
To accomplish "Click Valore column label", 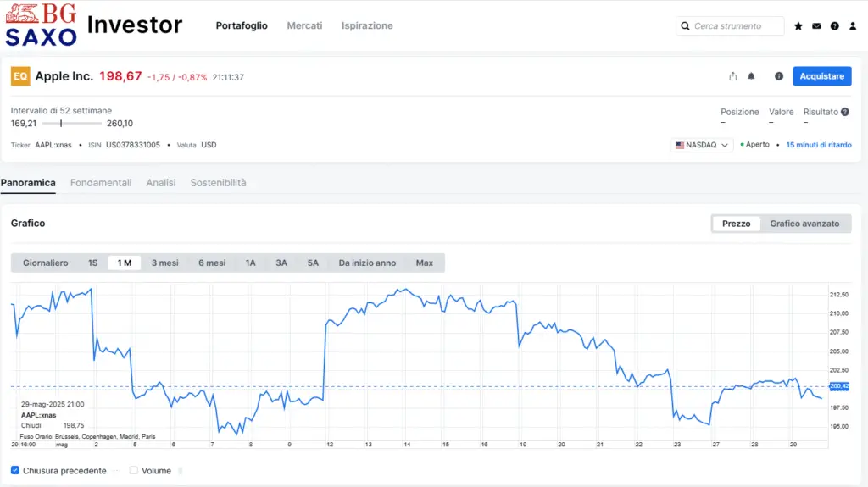I will 781,112.
